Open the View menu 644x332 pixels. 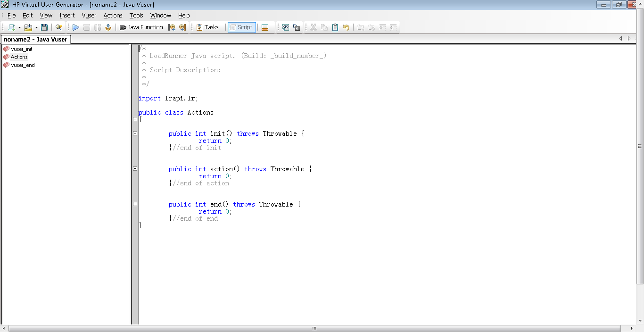[x=46, y=16]
